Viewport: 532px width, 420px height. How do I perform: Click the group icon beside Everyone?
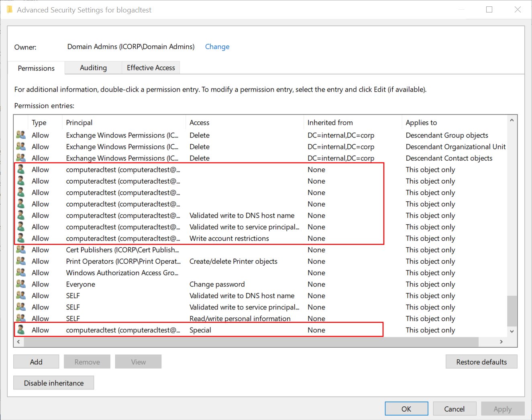tap(20, 284)
